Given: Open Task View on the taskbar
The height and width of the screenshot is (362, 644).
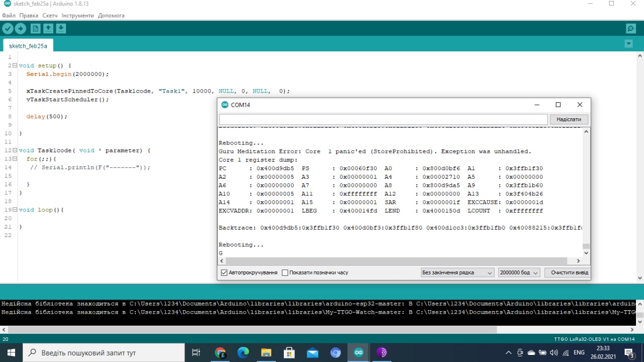Looking at the screenshot, I should click(x=197, y=352).
